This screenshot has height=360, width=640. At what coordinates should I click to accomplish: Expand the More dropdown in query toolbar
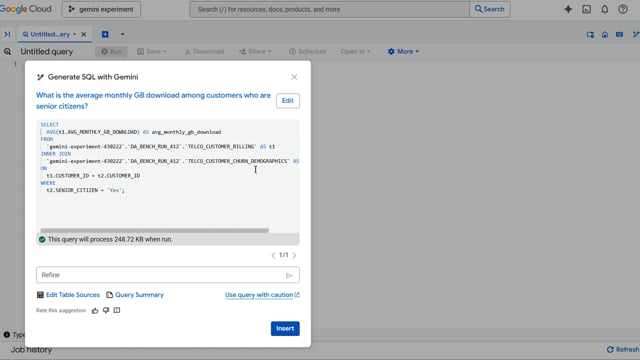point(403,51)
